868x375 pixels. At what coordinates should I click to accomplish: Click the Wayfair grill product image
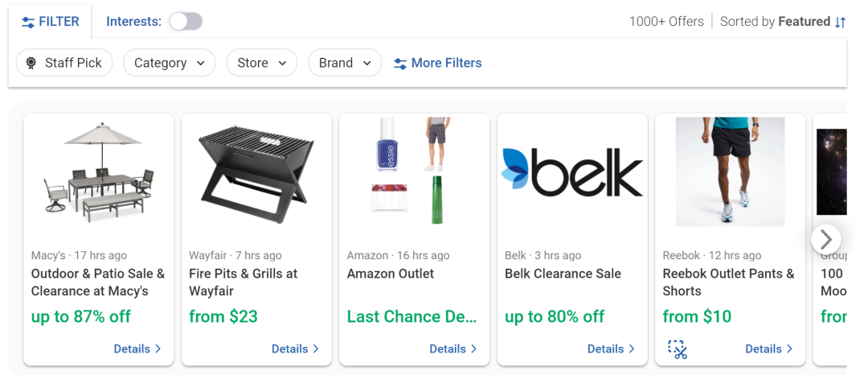tap(256, 171)
